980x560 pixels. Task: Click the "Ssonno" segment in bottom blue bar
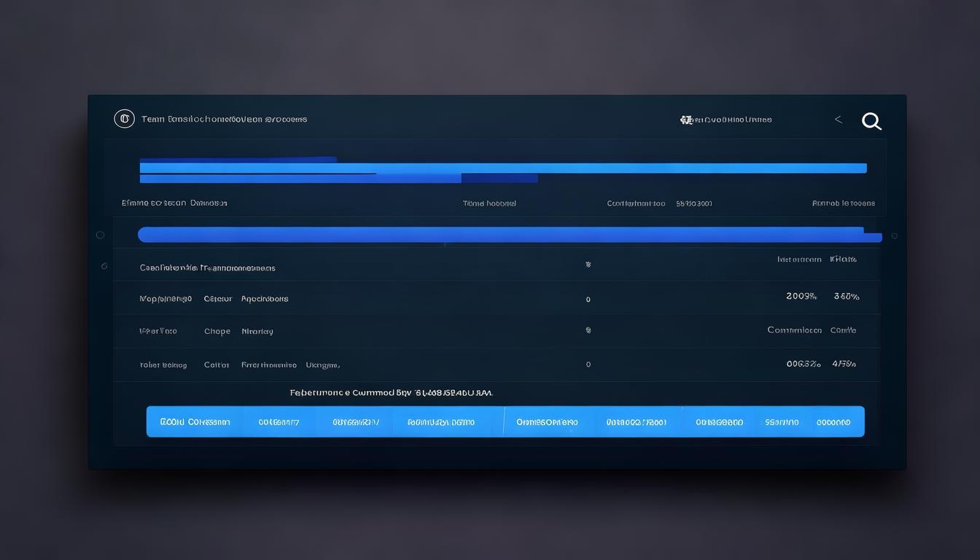coord(781,422)
